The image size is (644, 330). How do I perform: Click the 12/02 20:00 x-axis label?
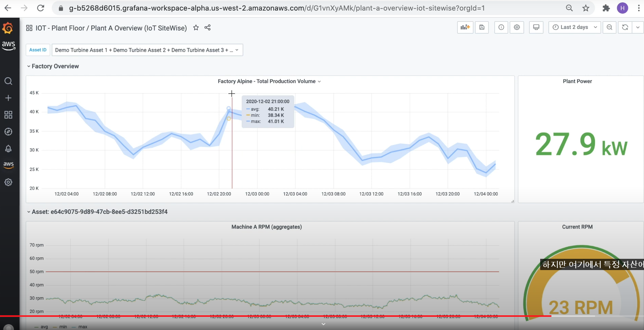pyautogui.click(x=219, y=194)
